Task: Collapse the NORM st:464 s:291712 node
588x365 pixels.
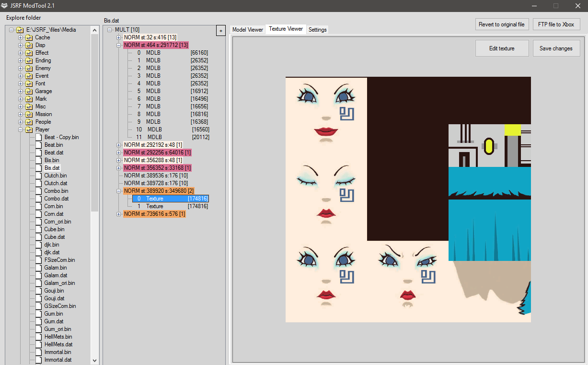Action: pyautogui.click(x=119, y=44)
